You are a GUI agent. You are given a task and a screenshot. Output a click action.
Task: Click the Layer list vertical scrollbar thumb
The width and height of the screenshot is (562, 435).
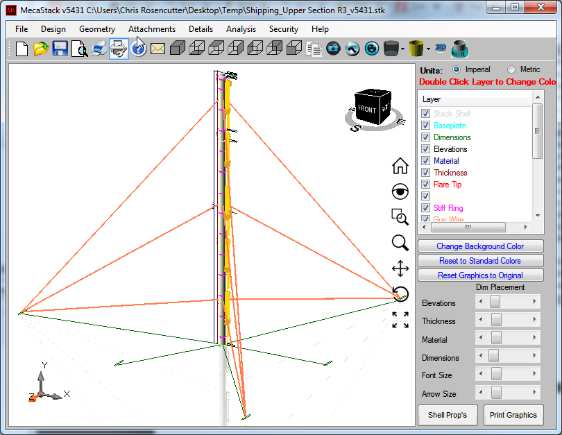(537, 131)
